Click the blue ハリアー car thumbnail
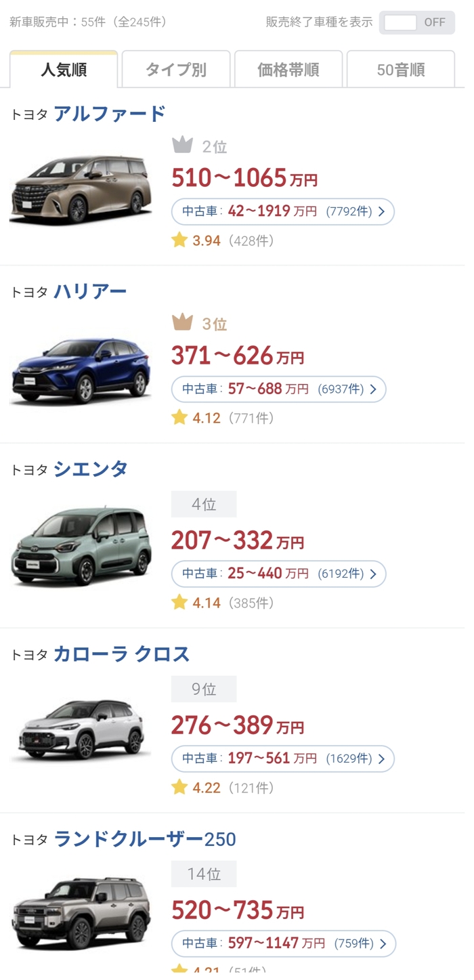 click(81, 370)
